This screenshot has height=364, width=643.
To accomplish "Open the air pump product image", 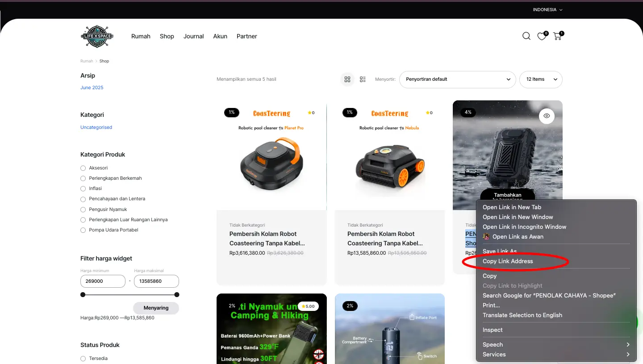I will pos(390,329).
